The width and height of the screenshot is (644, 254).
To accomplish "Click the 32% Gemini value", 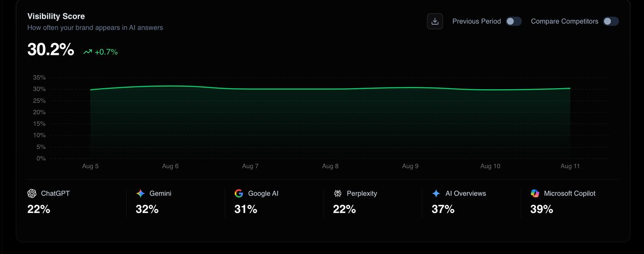I will [x=147, y=209].
